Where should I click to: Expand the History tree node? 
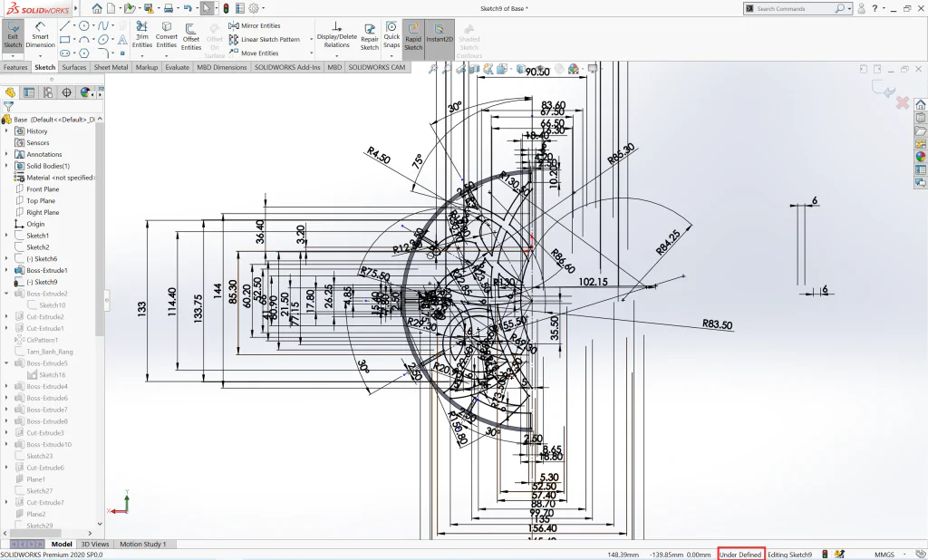pos(6,130)
